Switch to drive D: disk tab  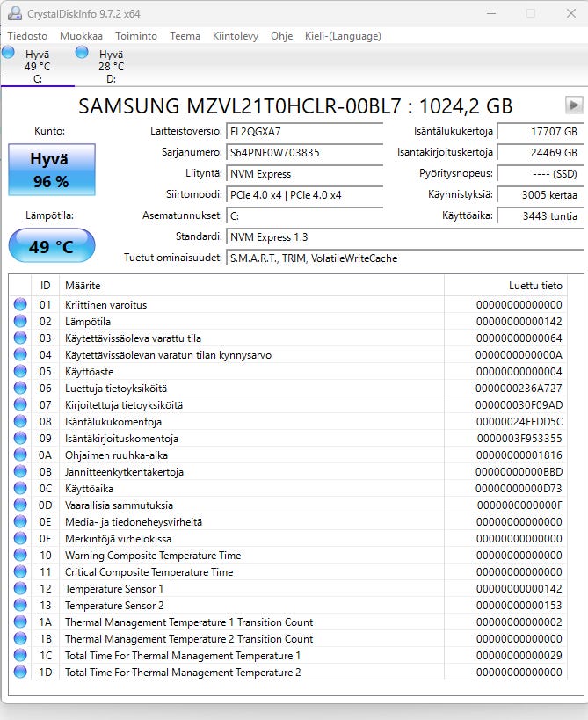click(111, 66)
